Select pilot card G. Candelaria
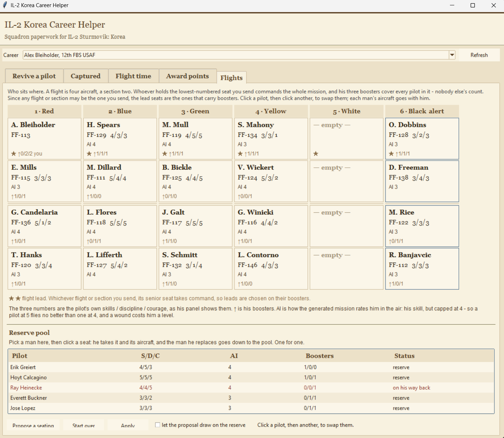Image resolution: width=504 pixels, height=438 pixels. click(x=44, y=226)
